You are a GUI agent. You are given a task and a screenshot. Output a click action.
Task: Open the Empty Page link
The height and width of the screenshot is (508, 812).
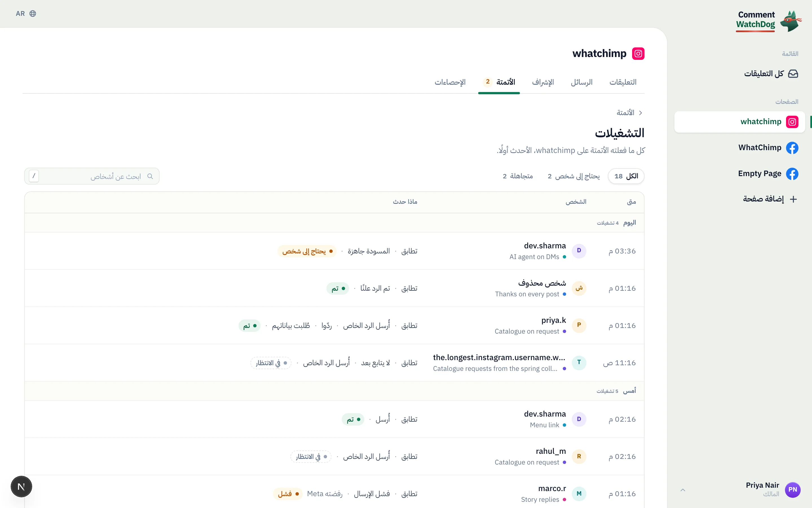click(740, 174)
